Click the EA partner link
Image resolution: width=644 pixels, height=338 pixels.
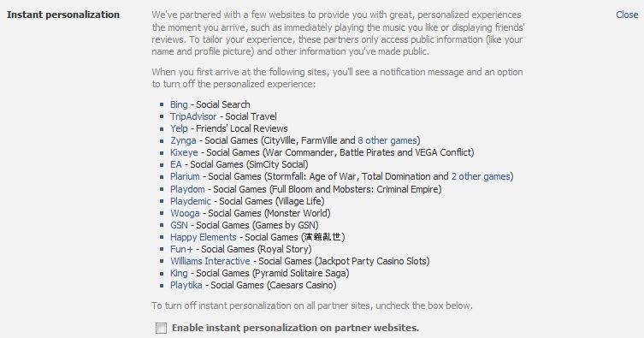tap(176, 164)
